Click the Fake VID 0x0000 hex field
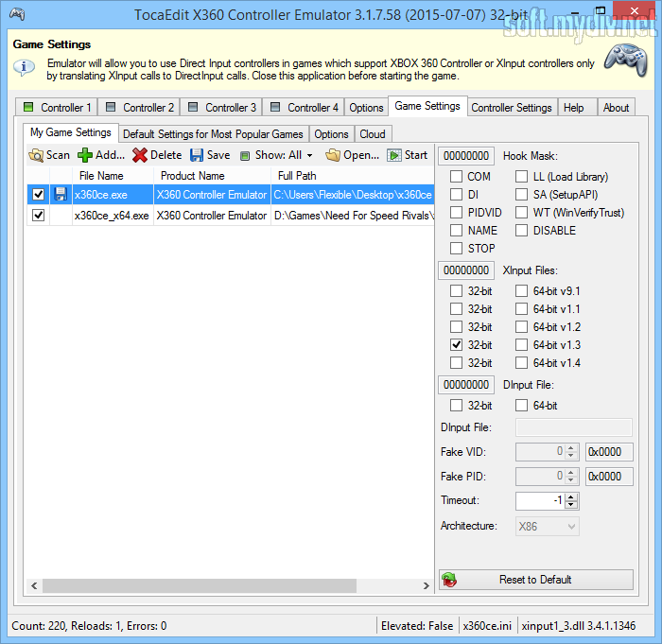This screenshot has height=644, width=662. pos(609,452)
